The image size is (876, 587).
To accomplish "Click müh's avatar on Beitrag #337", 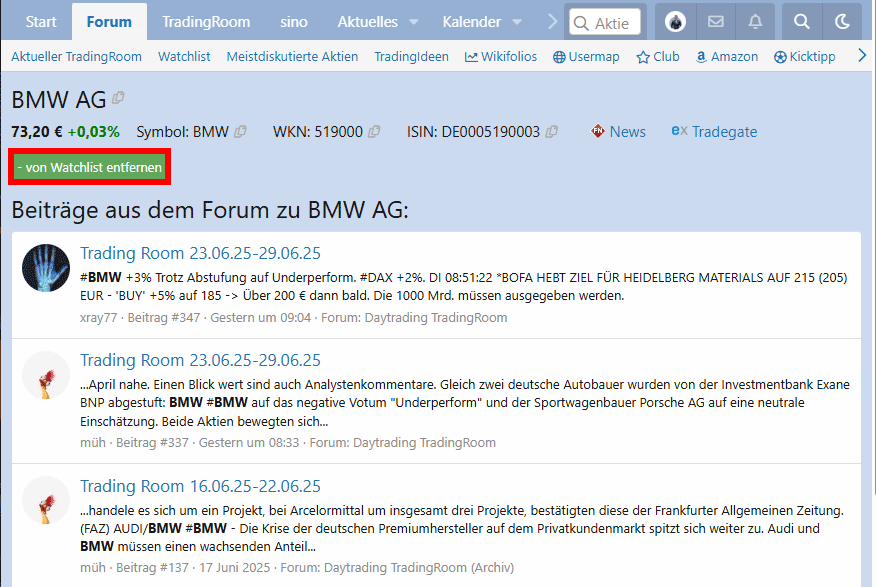I will pyautogui.click(x=46, y=375).
